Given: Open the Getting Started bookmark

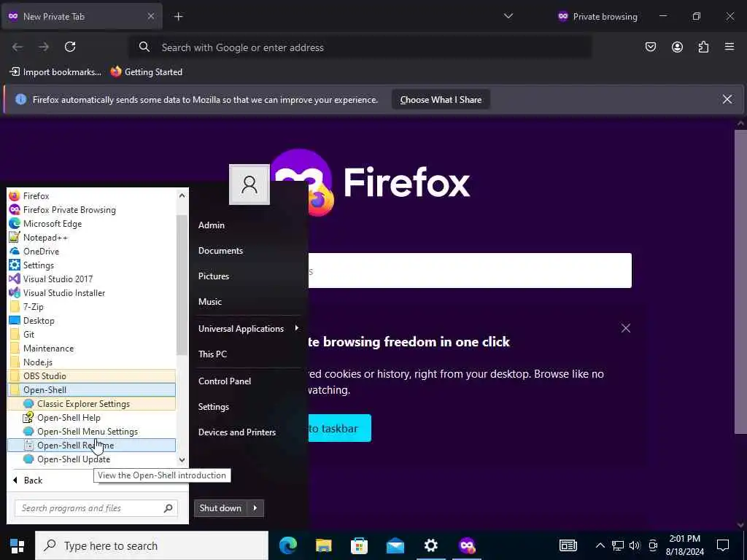Looking at the screenshot, I should [x=146, y=72].
